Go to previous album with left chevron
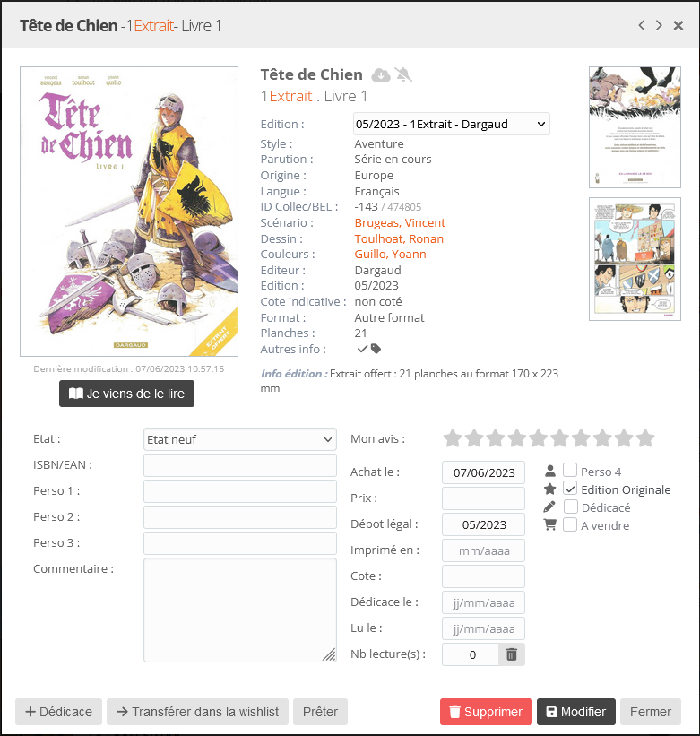The image size is (700, 736). tap(642, 25)
